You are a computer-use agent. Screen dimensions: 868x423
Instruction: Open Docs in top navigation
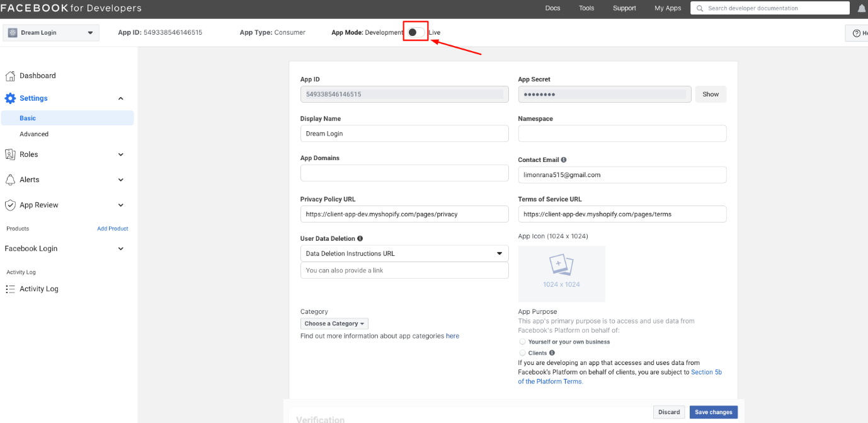click(552, 8)
